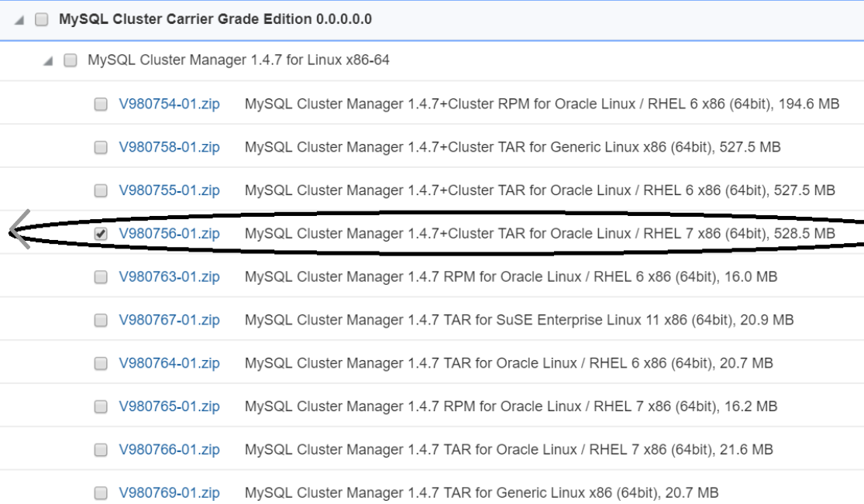Check MySQL Cluster Manager 1.4.7 Linux x86-64 checkbox
The image size is (864, 504).
click(71, 60)
